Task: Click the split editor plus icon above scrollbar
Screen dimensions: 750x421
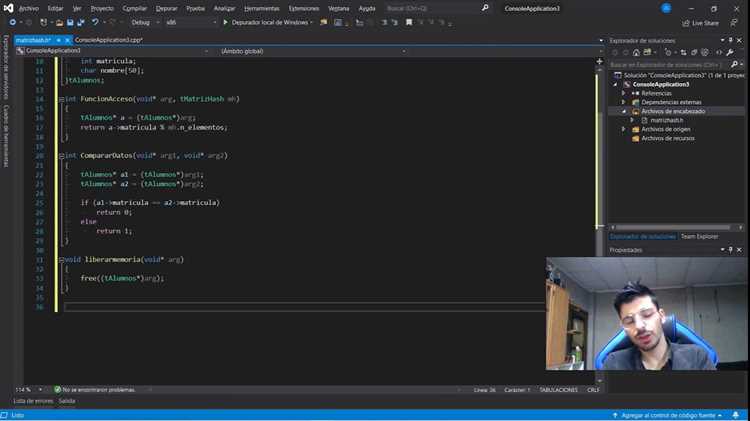Action: [x=599, y=61]
